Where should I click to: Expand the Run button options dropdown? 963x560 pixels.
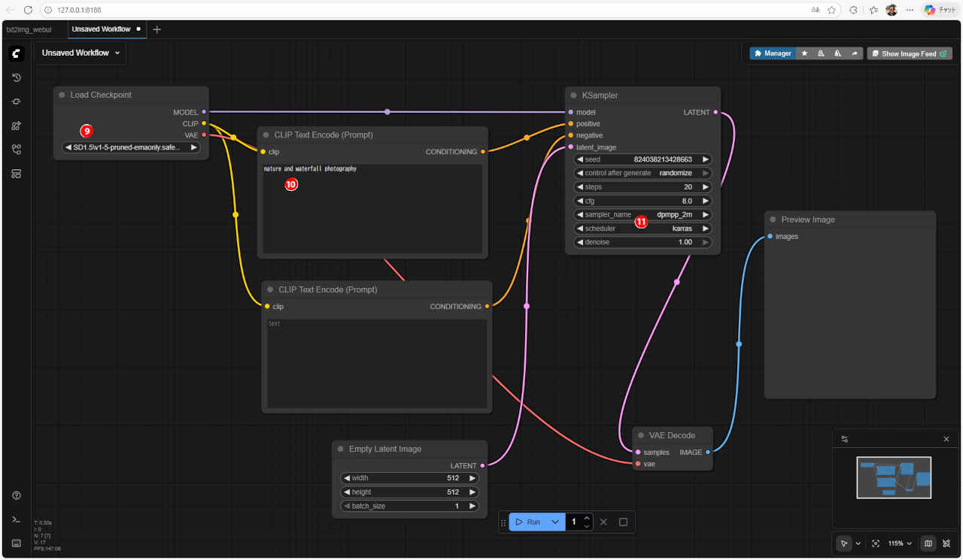coord(555,522)
